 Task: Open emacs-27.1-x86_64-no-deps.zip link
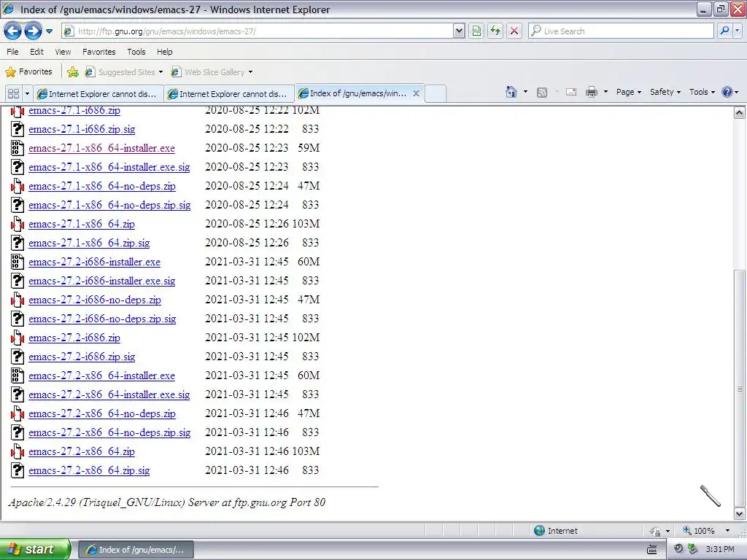(102, 186)
